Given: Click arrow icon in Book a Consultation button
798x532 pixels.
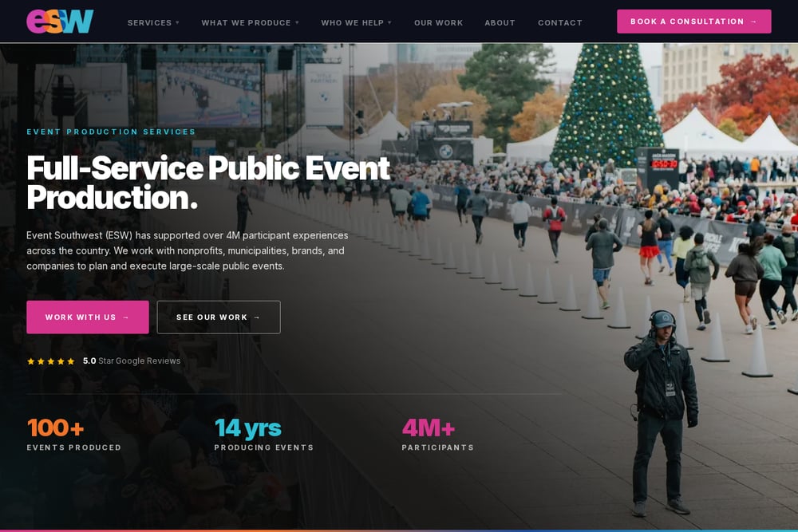Looking at the screenshot, I should point(754,22).
